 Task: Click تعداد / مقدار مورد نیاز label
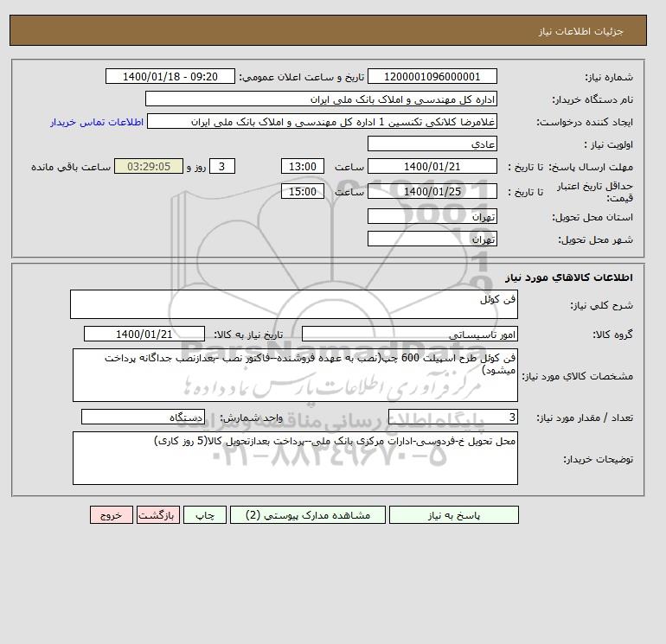click(585, 418)
